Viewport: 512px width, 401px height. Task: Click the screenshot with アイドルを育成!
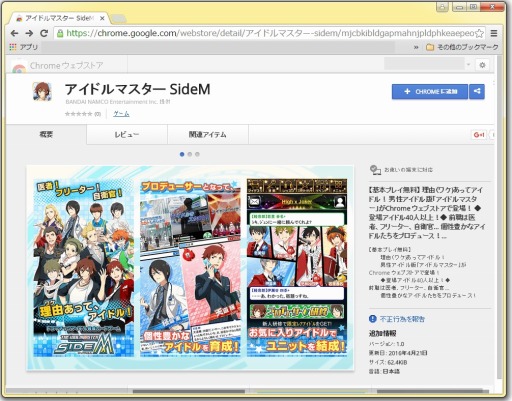190,268
